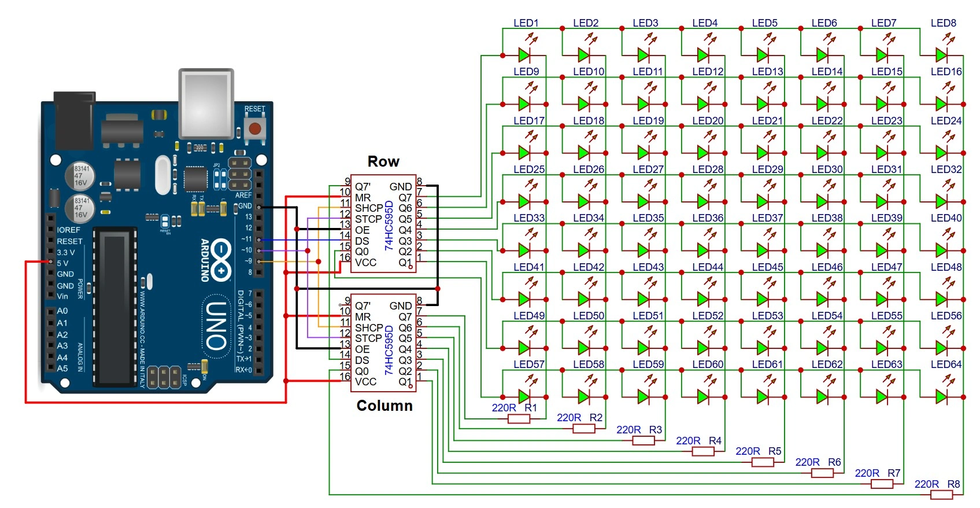
Task: Click the LED33 text label
Action: point(529,218)
